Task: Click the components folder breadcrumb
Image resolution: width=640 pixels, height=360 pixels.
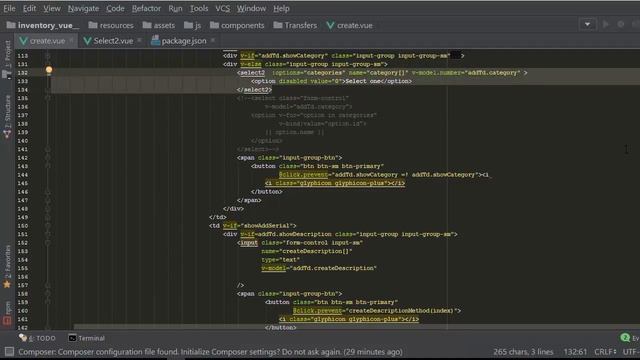Action: pyautogui.click(x=237, y=25)
